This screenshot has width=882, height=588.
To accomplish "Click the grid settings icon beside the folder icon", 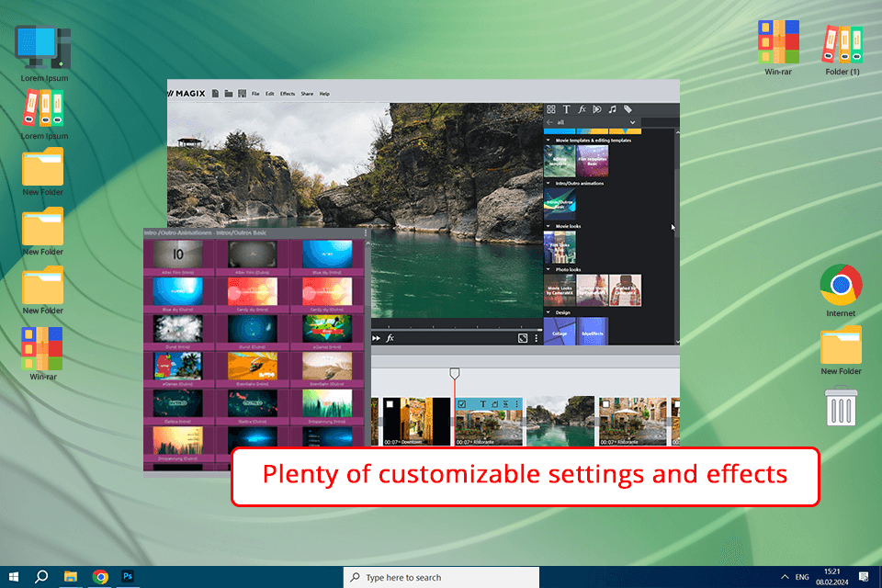I will [242, 94].
